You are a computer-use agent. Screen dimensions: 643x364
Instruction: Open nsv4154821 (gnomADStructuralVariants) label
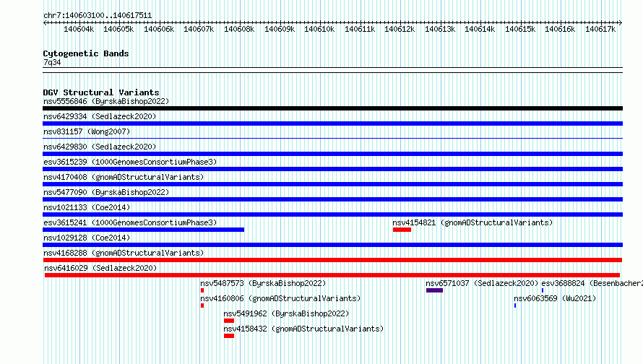(x=472, y=222)
